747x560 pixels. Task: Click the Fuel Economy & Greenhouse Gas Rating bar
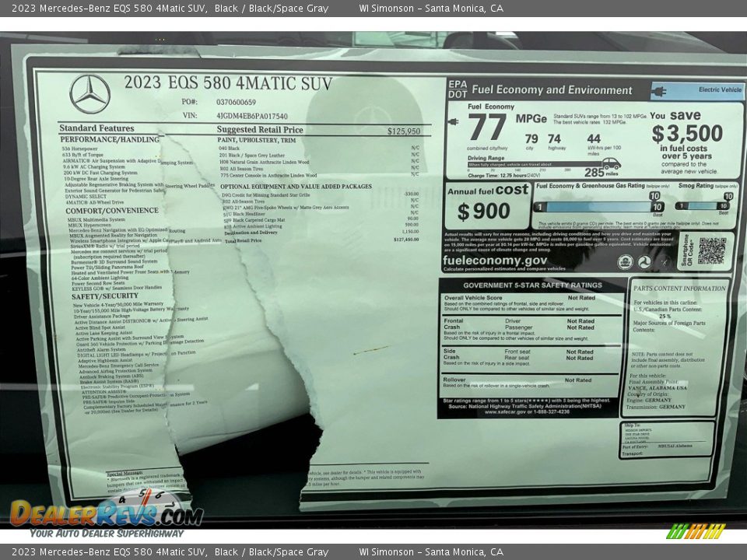(598, 207)
